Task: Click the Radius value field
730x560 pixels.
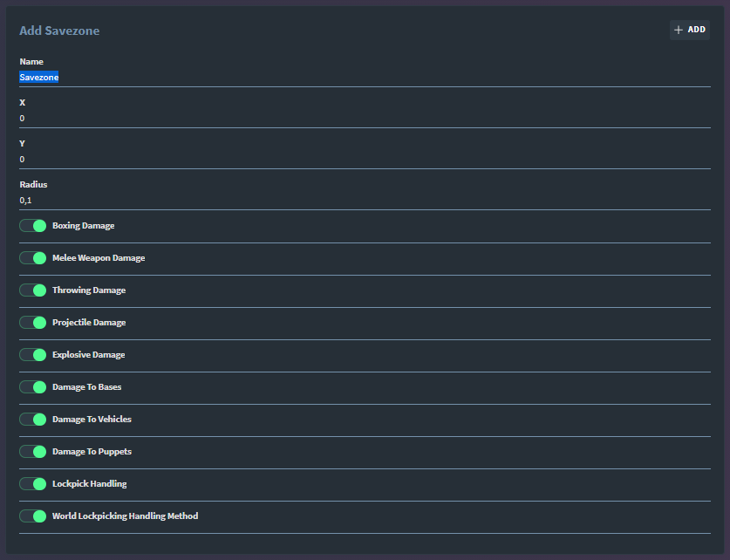Action: pos(365,201)
